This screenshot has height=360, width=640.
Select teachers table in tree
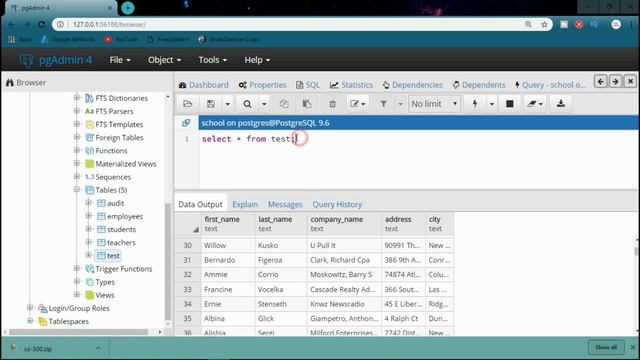pyautogui.click(x=121, y=242)
